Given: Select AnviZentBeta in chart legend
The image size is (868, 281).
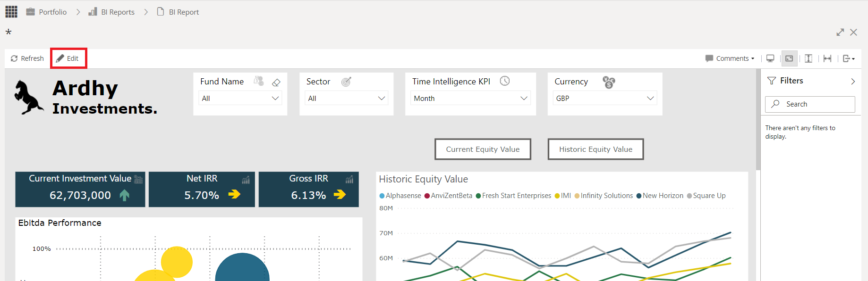Looking at the screenshot, I should [x=448, y=196].
